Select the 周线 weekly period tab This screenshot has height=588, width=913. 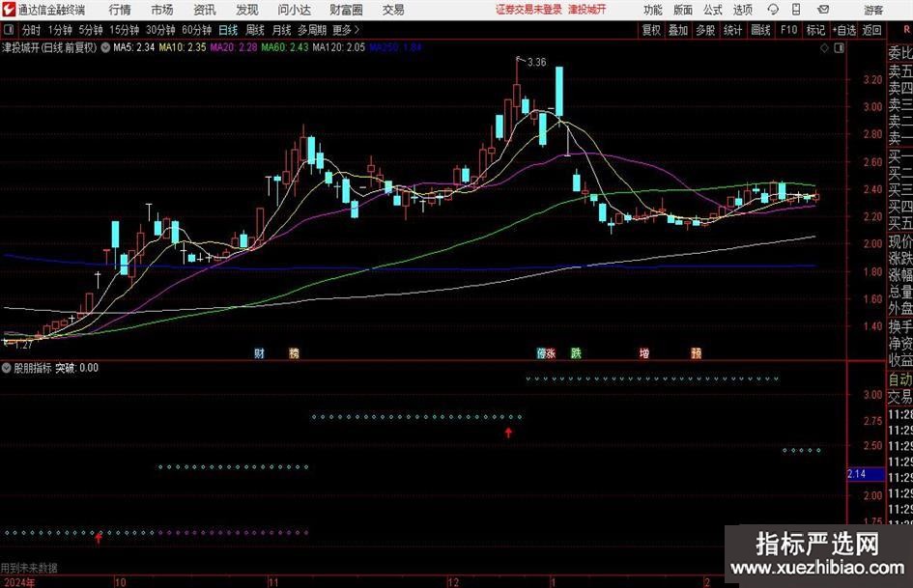[x=255, y=30]
